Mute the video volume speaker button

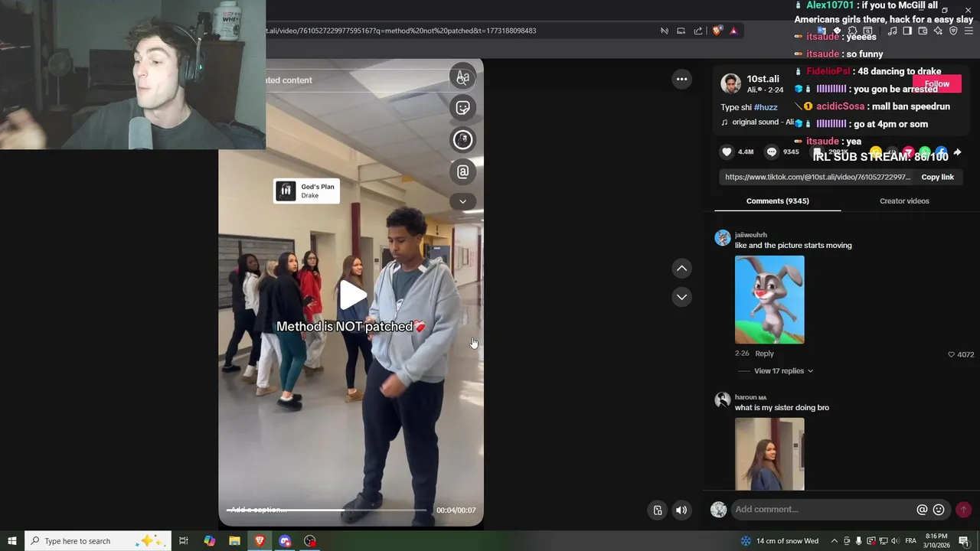[681, 510]
